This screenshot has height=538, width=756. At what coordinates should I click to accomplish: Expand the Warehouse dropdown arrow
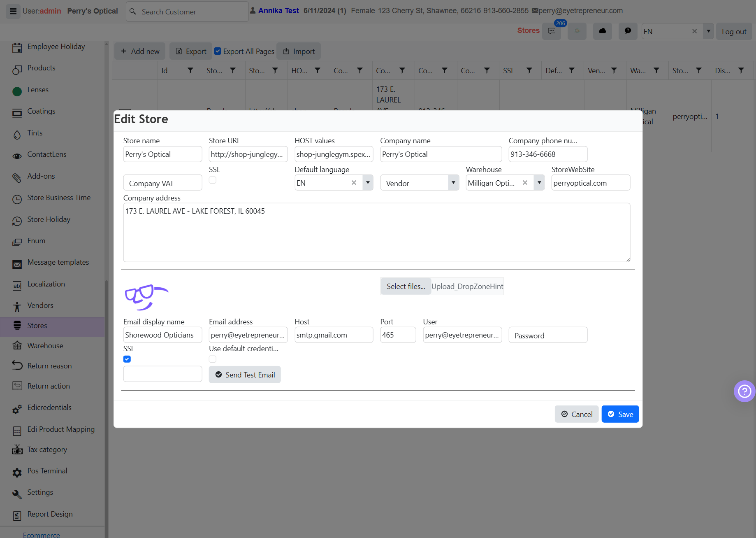[x=539, y=183]
